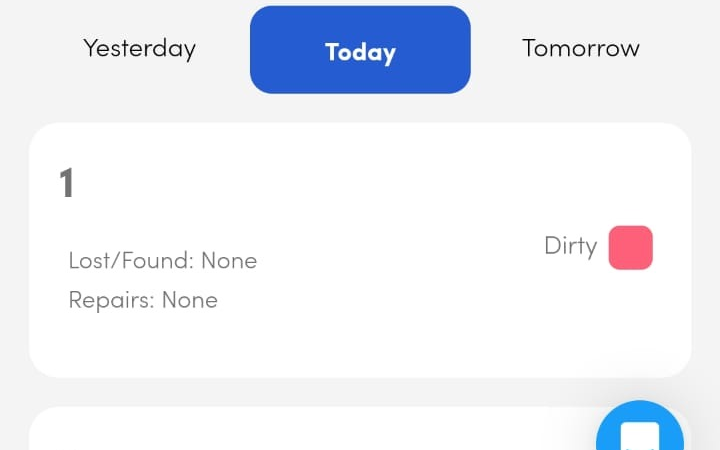
Task: Tap the red Dirty status square
Action: tap(630, 247)
